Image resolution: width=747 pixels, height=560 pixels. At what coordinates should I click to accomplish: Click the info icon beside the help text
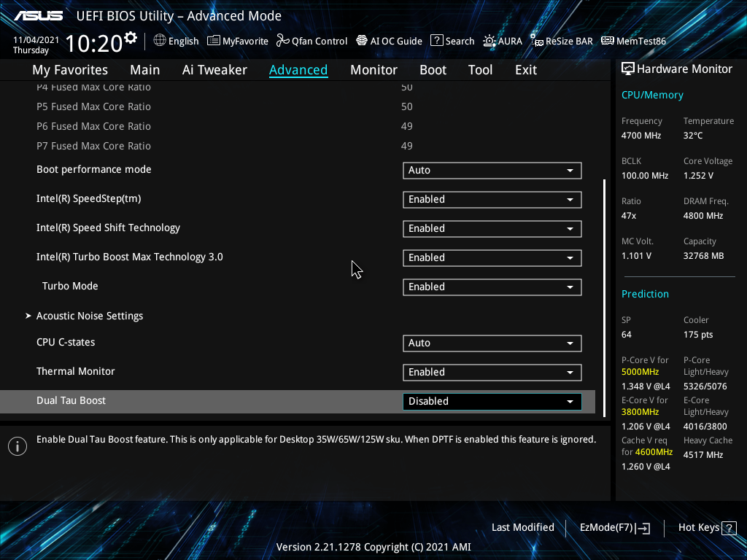tap(18, 446)
